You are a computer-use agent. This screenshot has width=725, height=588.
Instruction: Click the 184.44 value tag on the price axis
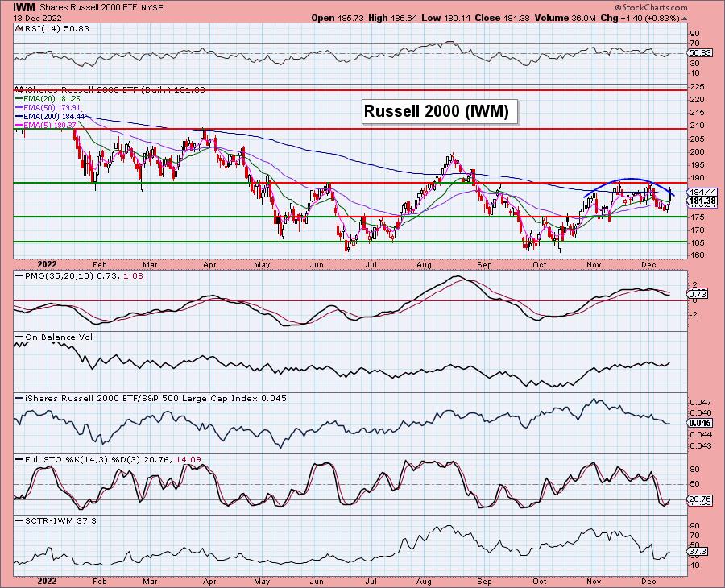[702, 192]
